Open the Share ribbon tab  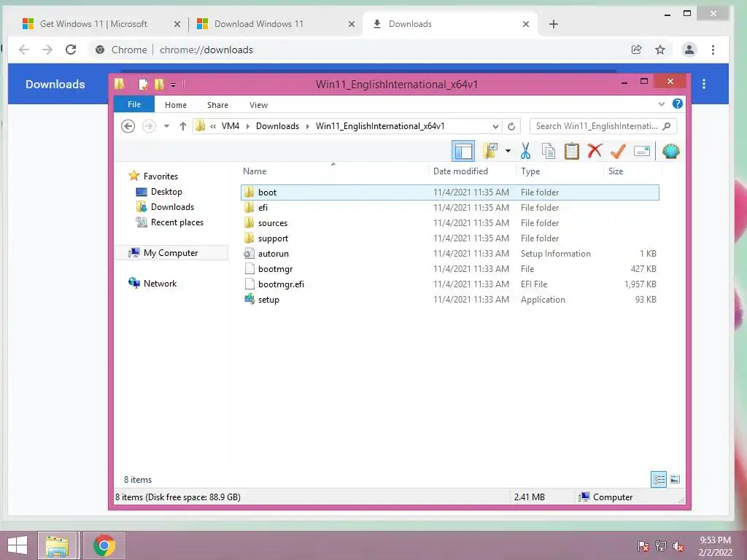[217, 105]
